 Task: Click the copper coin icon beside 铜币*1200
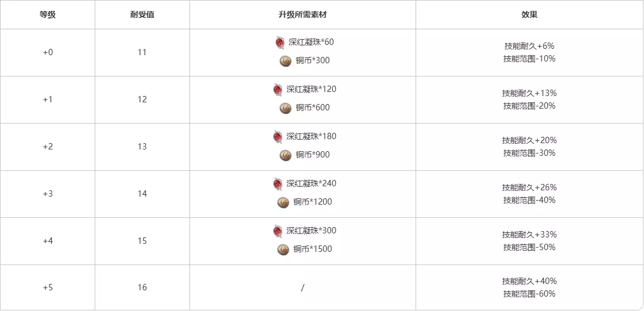coord(283,202)
